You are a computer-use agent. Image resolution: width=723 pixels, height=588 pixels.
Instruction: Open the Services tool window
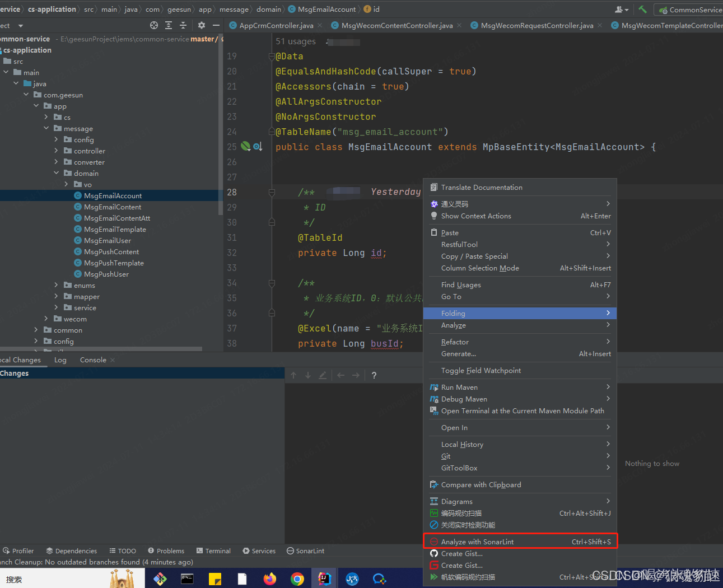[x=259, y=551]
